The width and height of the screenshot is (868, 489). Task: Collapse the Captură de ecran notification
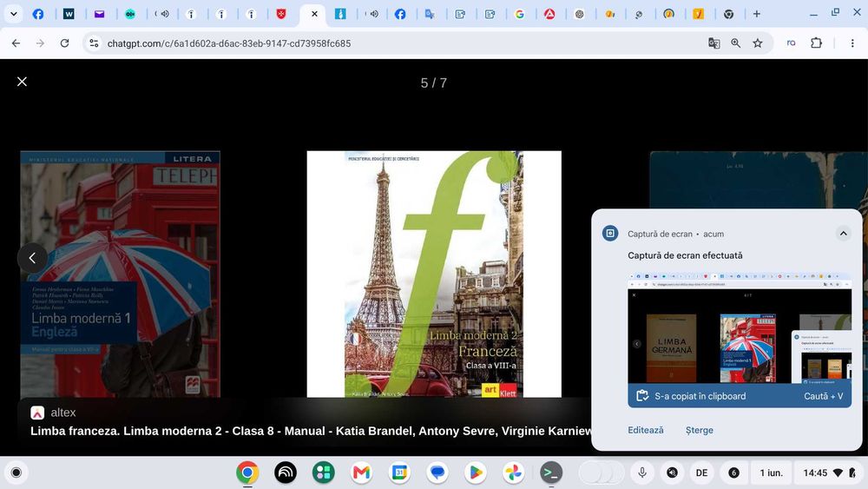843,234
